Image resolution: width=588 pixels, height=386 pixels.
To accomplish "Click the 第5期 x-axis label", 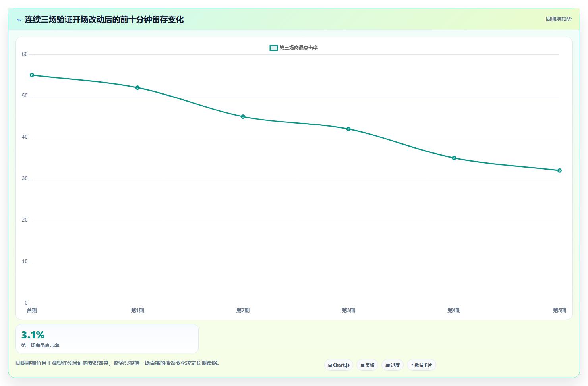I will [559, 310].
